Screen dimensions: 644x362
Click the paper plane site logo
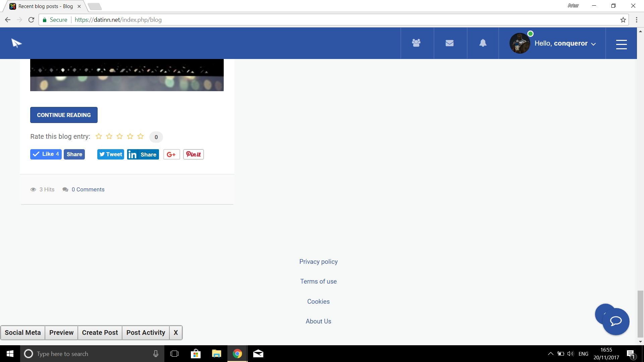tap(16, 43)
